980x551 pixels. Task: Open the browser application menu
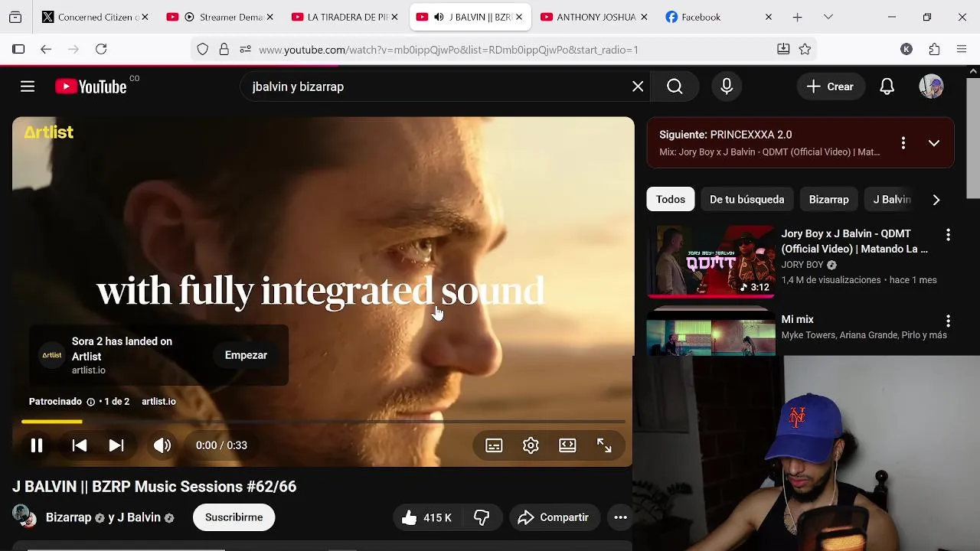tap(962, 49)
